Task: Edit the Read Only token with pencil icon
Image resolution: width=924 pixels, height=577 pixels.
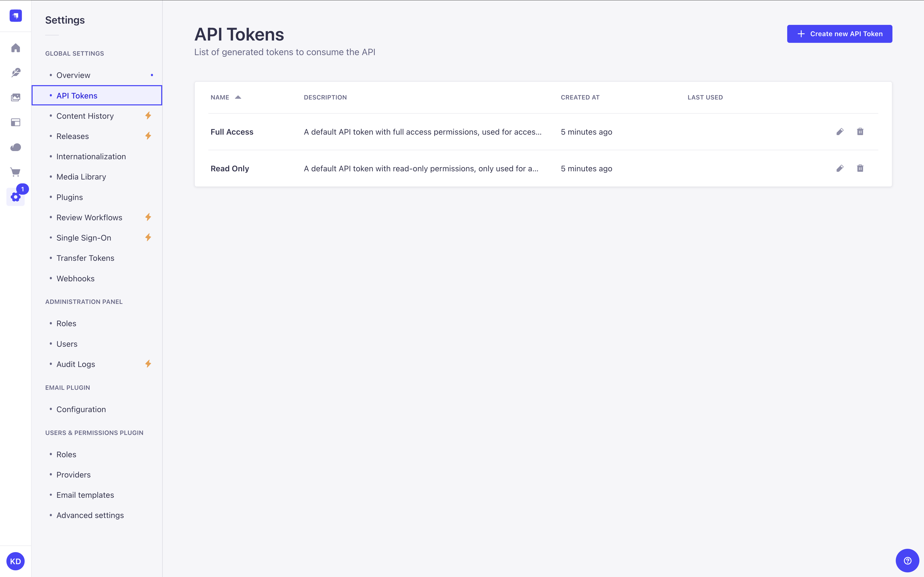Action: (840, 168)
